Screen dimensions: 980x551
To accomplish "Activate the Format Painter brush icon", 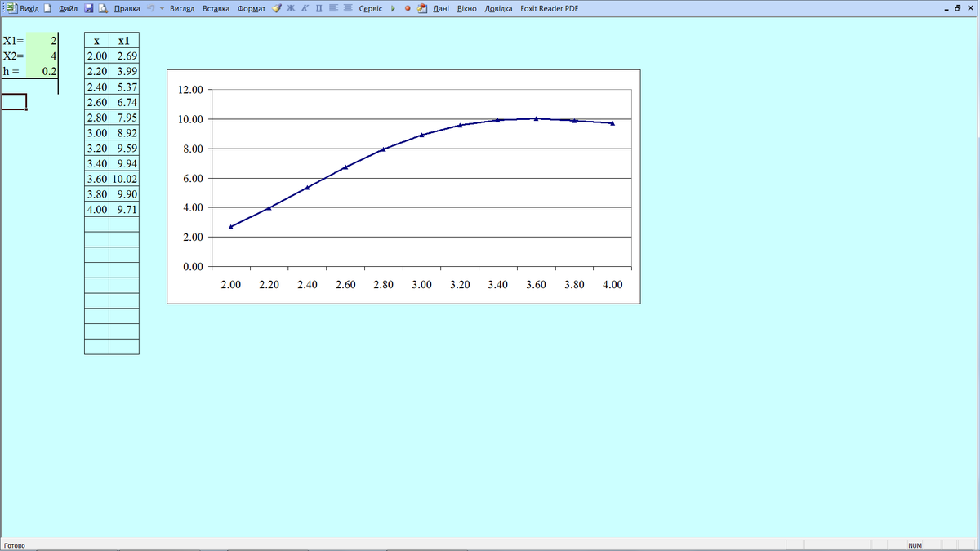I will point(278,8).
